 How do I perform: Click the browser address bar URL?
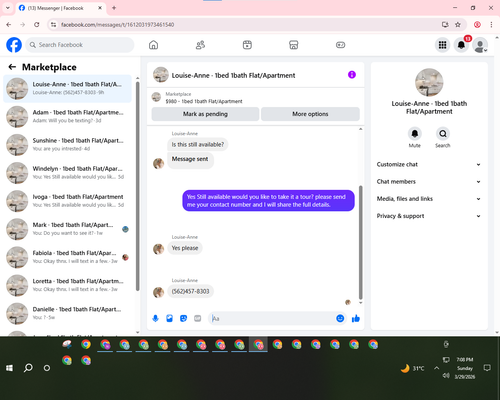click(117, 25)
